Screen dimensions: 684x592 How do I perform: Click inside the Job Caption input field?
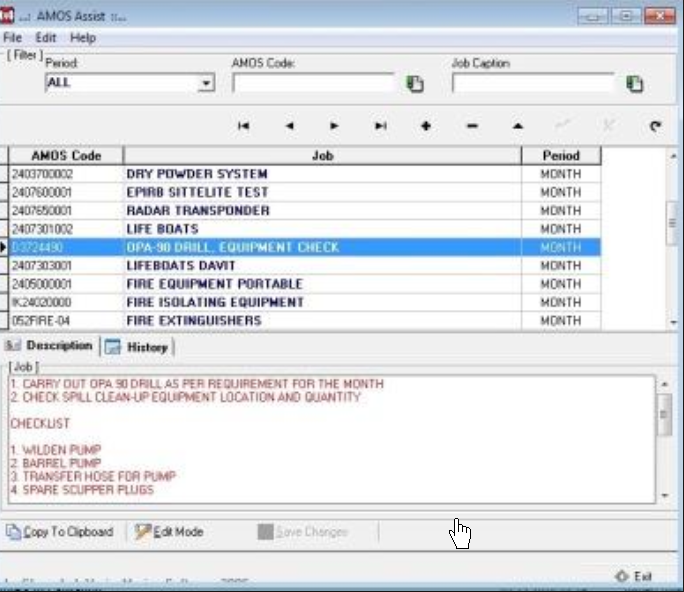pyautogui.click(x=532, y=84)
